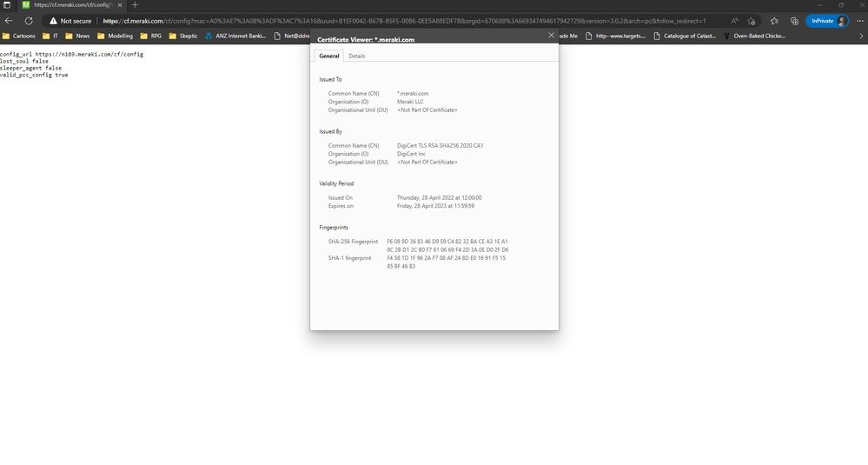Open the http--www.targets bookmark
868x465 pixels.
(x=615, y=36)
